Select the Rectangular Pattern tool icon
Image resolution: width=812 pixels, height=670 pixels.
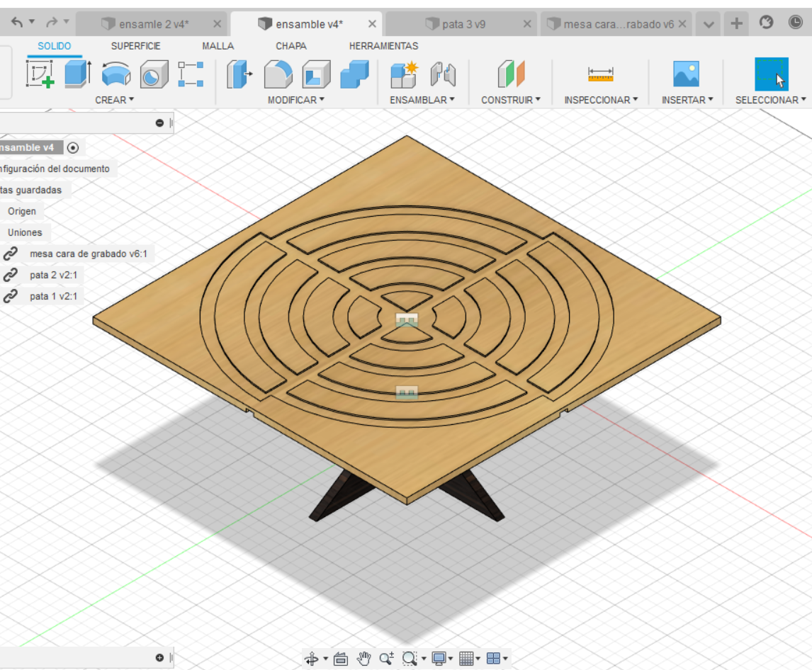coord(191,74)
